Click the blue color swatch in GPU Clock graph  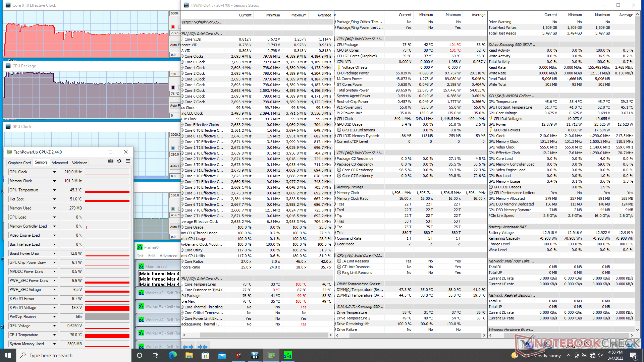point(173,148)
